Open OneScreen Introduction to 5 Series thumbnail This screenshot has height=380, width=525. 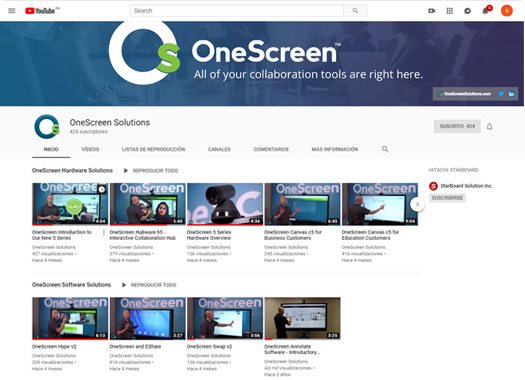(x=70, y=204)
